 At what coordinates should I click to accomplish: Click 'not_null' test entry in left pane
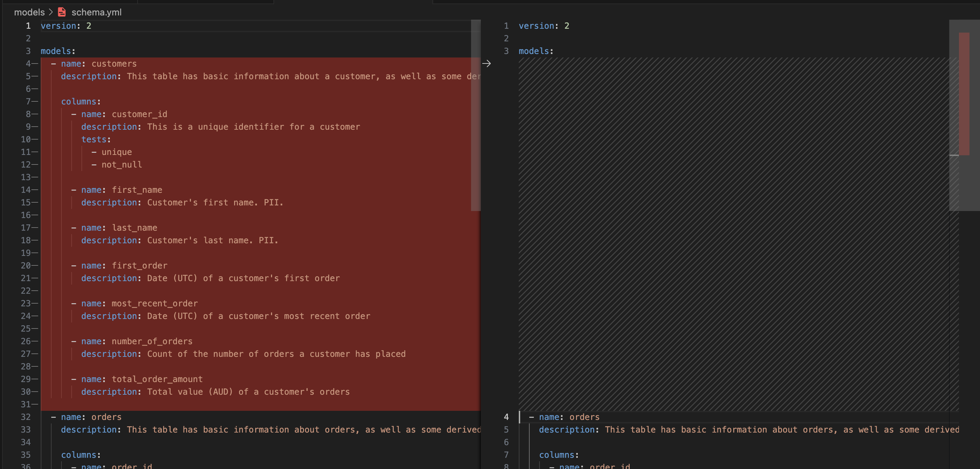tap(122, 164)
